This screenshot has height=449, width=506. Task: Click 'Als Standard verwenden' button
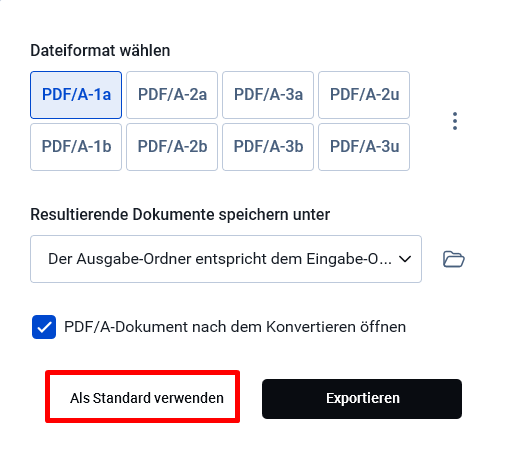tap(143, 397)
